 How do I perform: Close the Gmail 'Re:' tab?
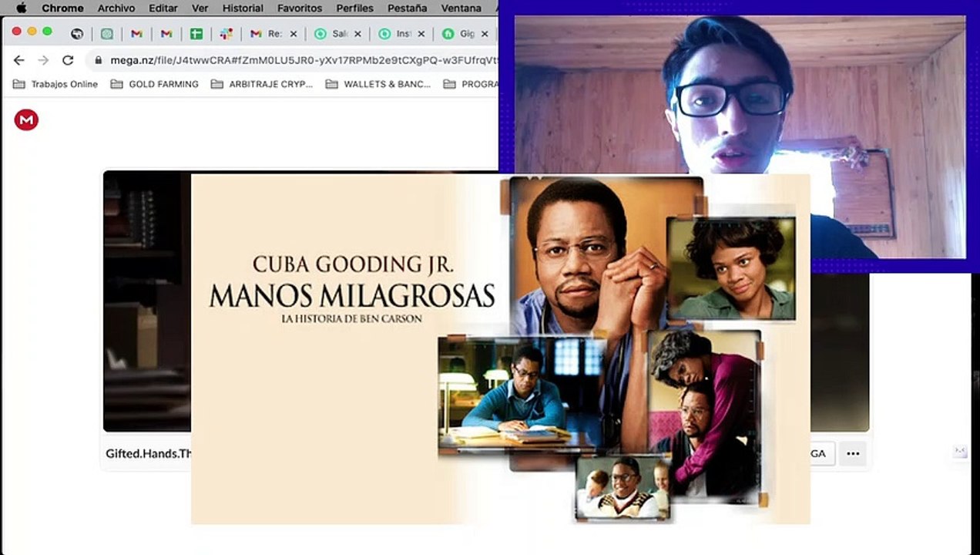pyautogui.click(x=293, y=34)
